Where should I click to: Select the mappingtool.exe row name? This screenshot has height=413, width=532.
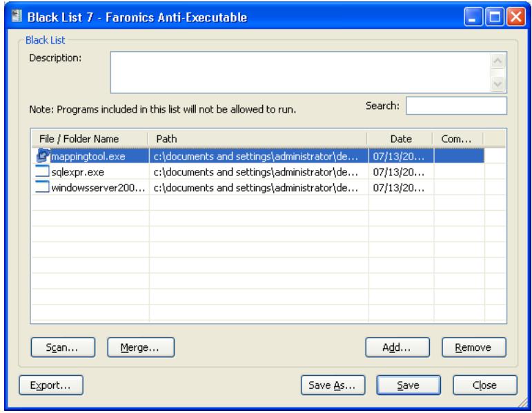pyautogui.click(x=88, y=156)
